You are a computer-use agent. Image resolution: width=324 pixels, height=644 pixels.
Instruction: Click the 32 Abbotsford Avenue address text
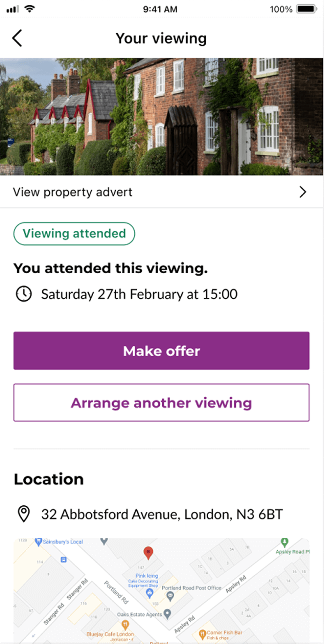162,514
